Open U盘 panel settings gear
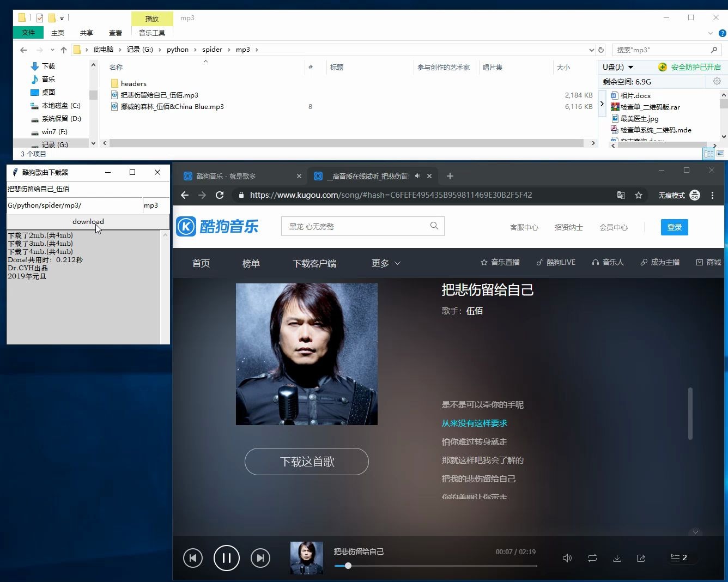Image resolution: width=728 pixels, height=582 pixels. tap(717, 81)
